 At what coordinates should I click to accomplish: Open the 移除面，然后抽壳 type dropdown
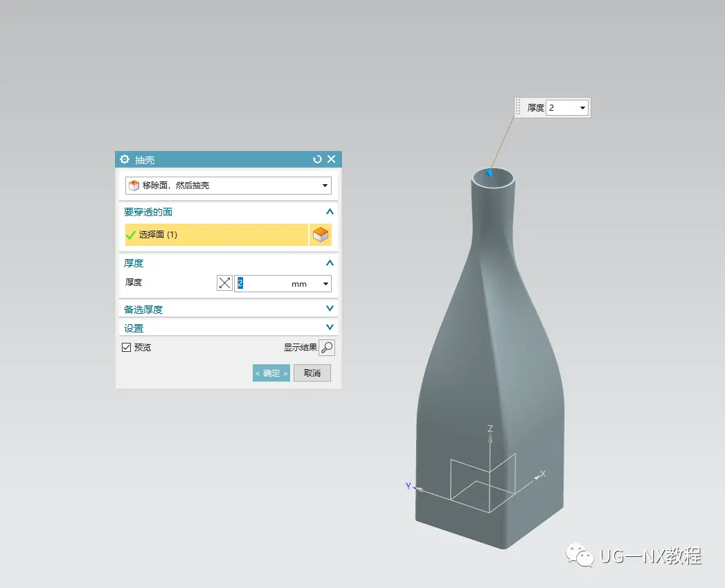pyautogui.click(x=325, y=186)
